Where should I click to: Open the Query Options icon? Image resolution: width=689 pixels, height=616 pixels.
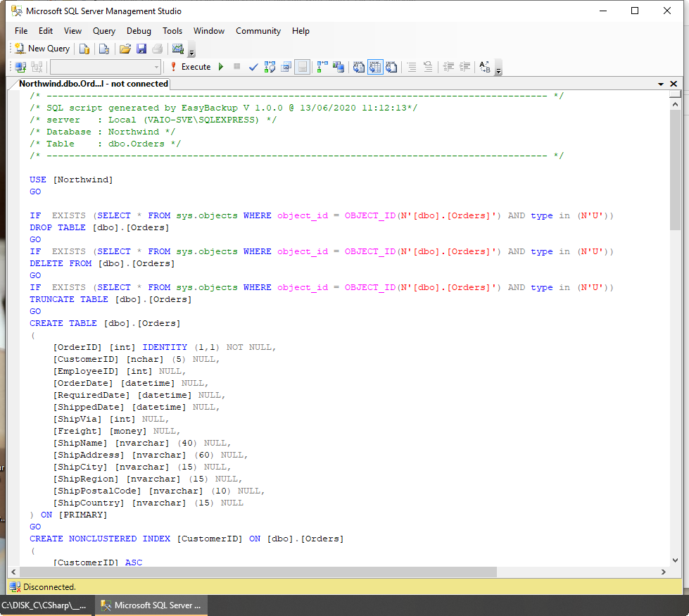pyautogui.click(x=286, y=67)
